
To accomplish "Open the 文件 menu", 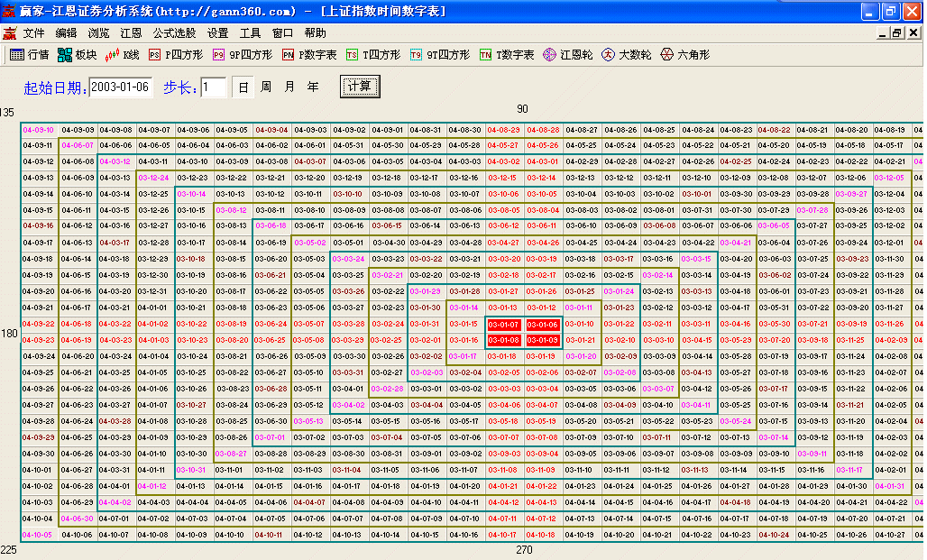I will pos(33,33).
